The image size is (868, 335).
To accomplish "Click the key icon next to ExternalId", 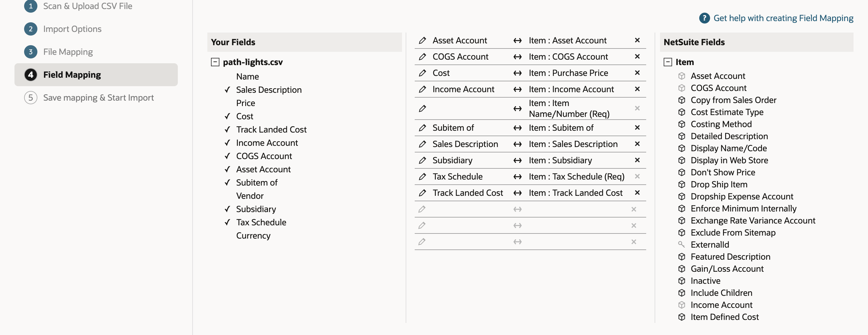I will tap(681, 244).
